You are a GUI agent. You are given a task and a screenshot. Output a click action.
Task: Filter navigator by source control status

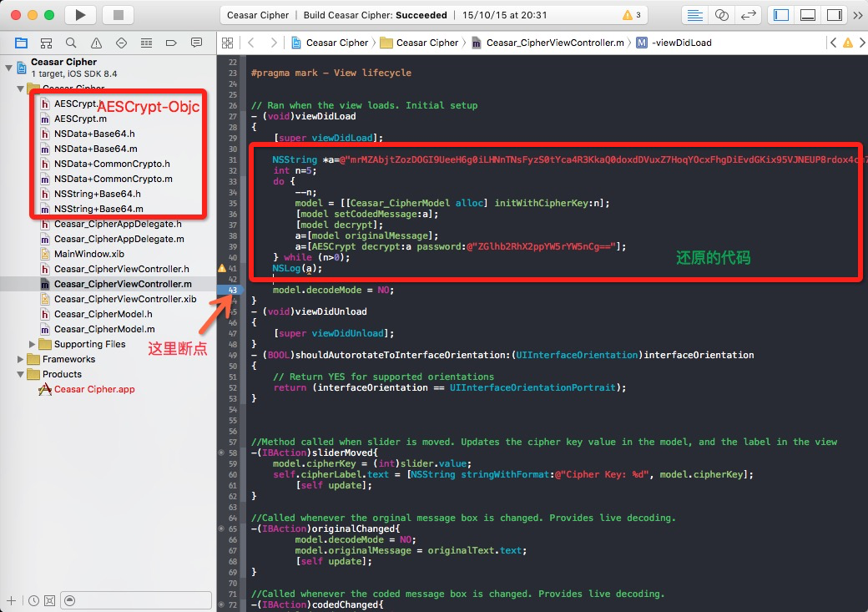point(49,600)
